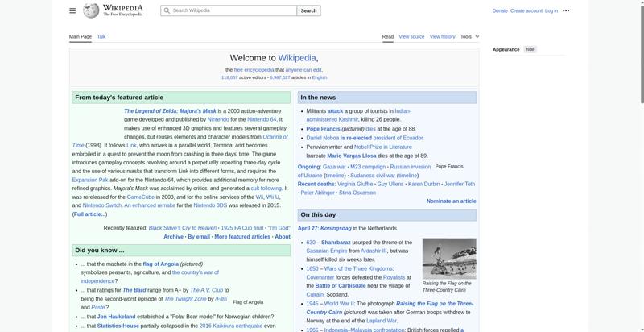Open the free encyclopedia link
Viewport: 644px width, 332px height.
[x=254, y=70]
